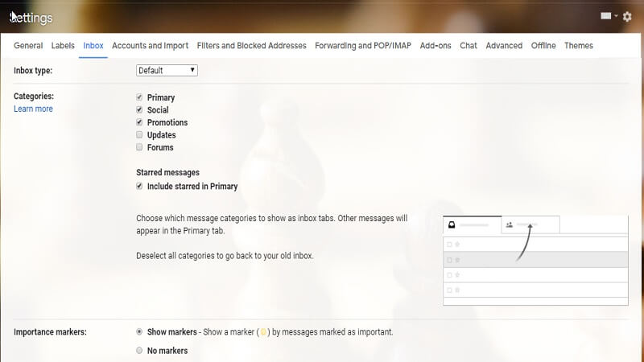Enable the Forums category checkbox

click(x=139, y=147)
